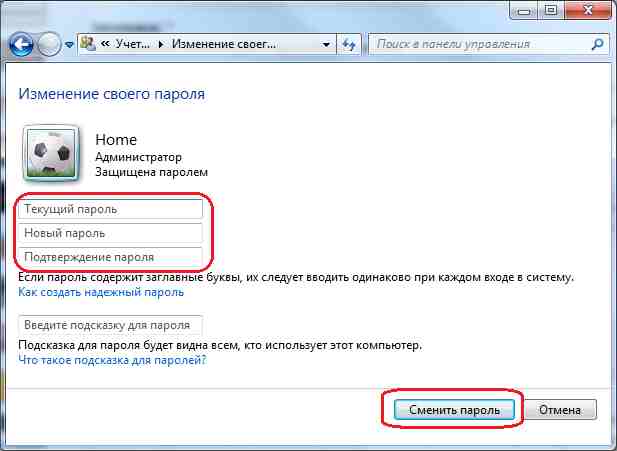Click the 'Текущий пароль' field
This screenshot has height=451, width=617.
pos(110,209)
